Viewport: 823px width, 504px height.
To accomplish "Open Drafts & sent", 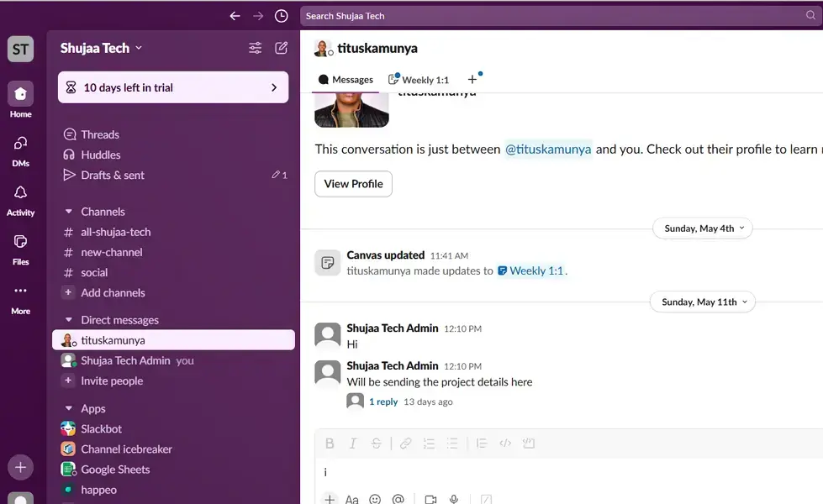I will tap(173, 176).
